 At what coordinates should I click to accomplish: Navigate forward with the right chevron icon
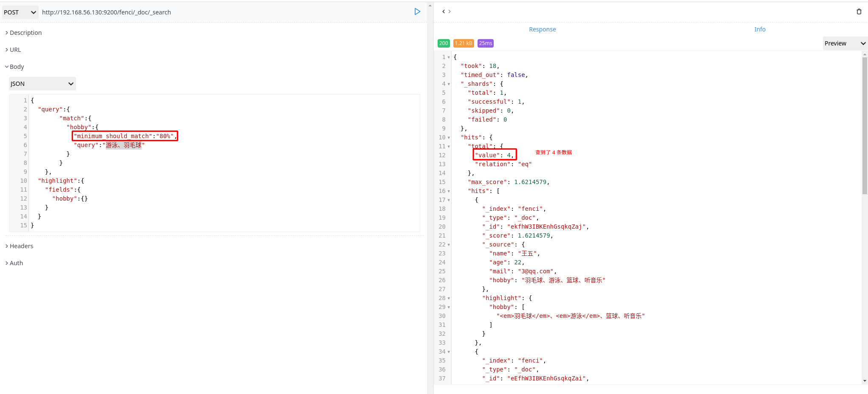[449, 11]
